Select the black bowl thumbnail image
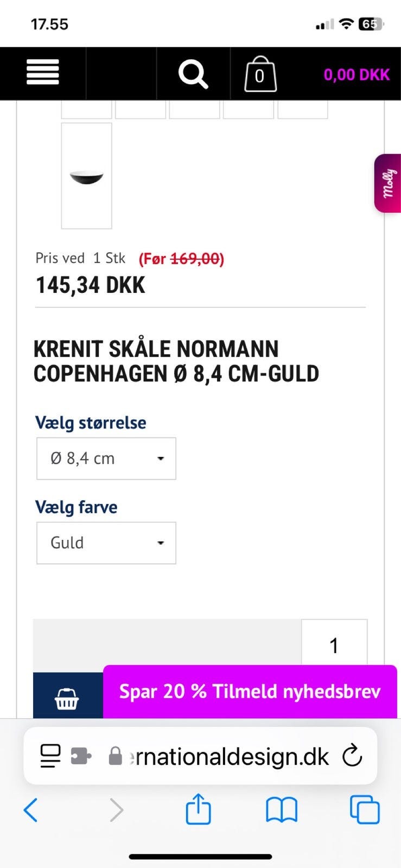Viewport: 401px width, 868px height. point(87,176)
